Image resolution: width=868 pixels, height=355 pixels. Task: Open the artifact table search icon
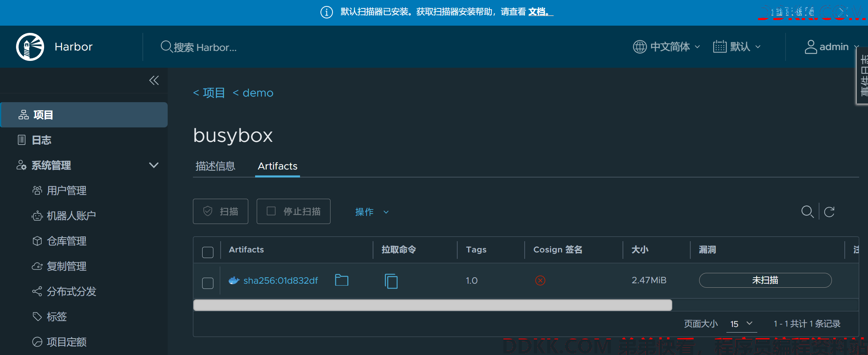(807, 212)
